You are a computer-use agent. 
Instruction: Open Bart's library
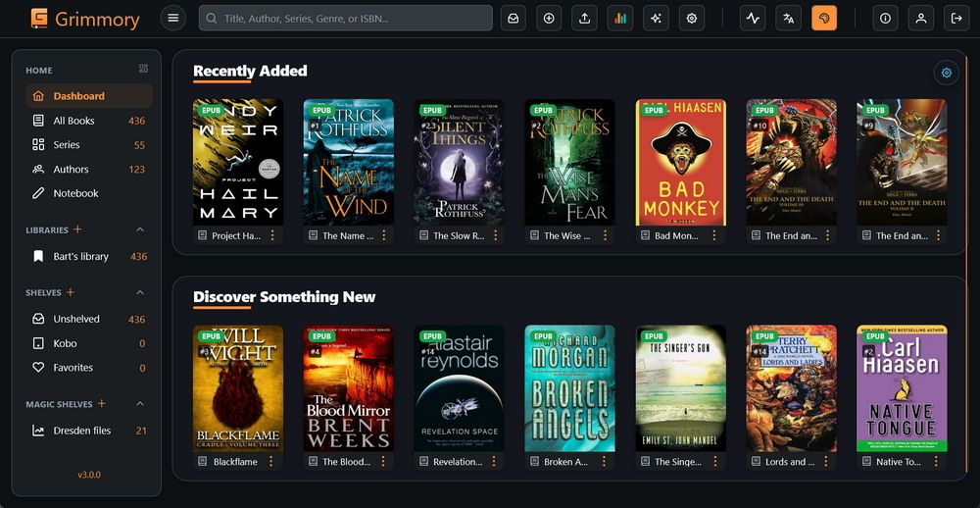[x=89, y=256]
